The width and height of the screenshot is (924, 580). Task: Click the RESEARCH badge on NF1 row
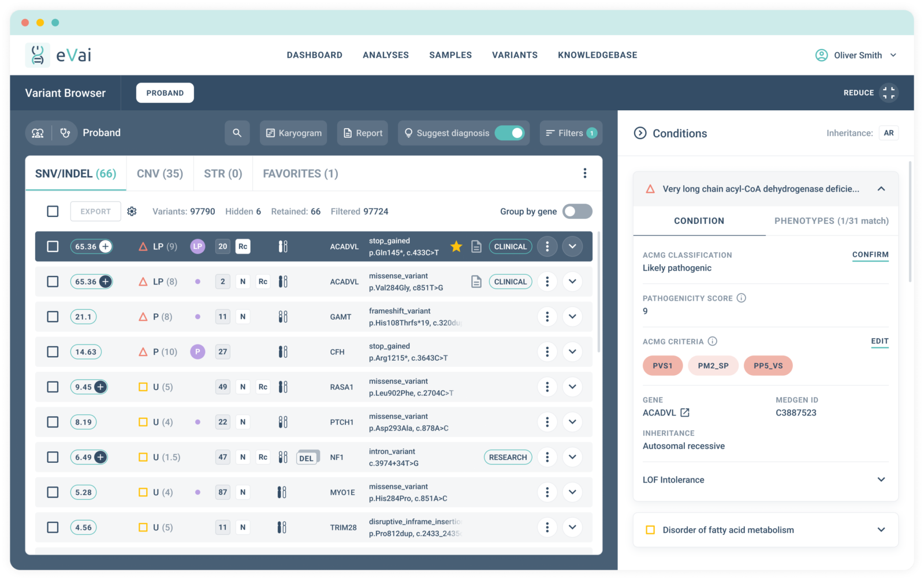coord(508,457)
